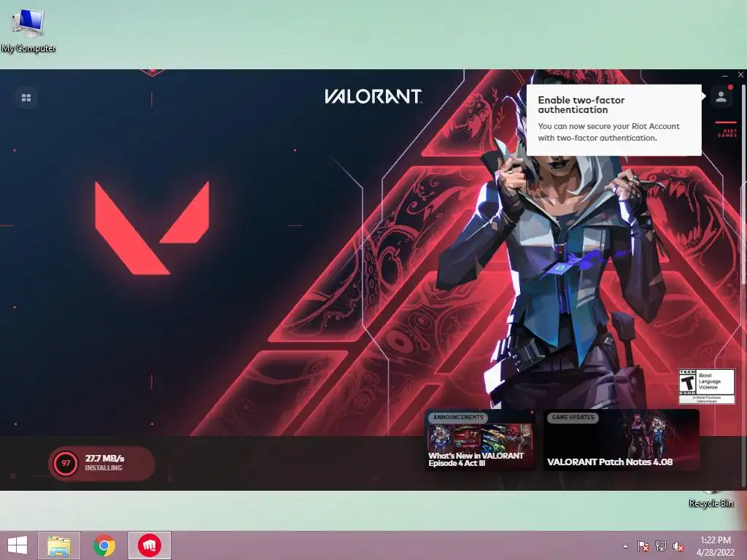Click the Enable two-factor authentication popup
This screenshot has width=747, height=560.
pos(614,120)
